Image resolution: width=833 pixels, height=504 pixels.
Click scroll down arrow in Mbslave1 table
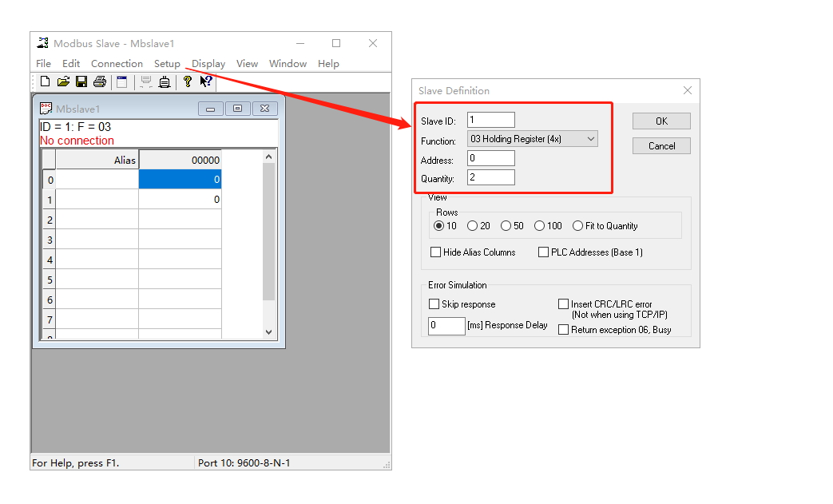pyautogui.click(x=268, y=331)
